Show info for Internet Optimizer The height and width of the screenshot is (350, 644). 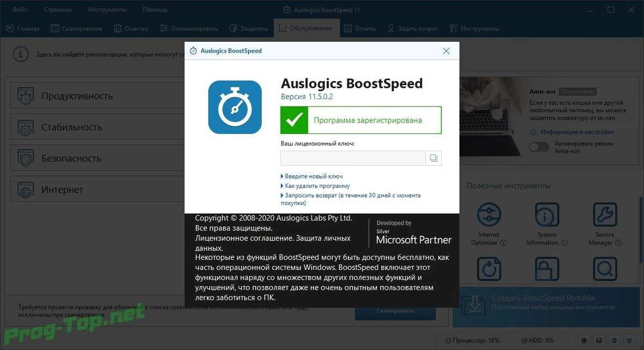click(x=503, y=243)
